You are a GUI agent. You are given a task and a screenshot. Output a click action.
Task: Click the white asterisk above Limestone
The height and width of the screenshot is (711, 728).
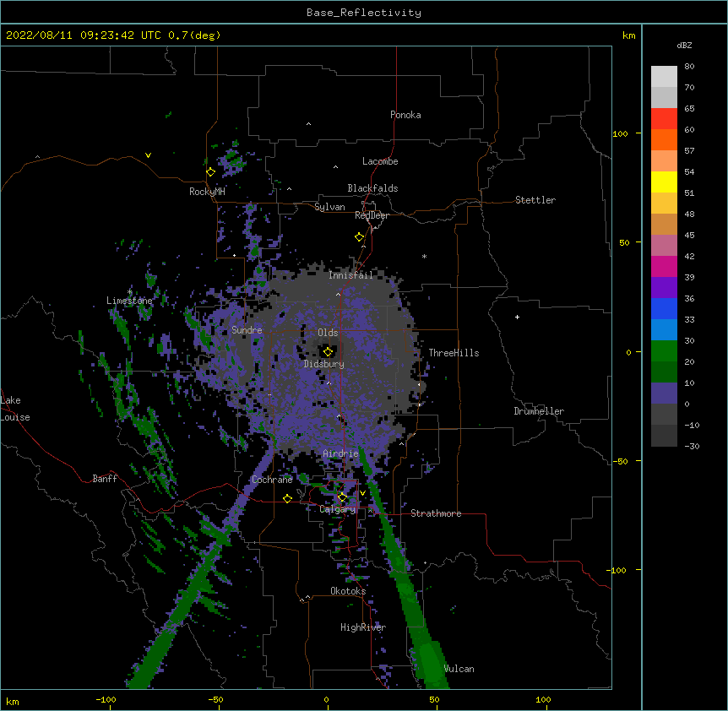tap(129, 292)
